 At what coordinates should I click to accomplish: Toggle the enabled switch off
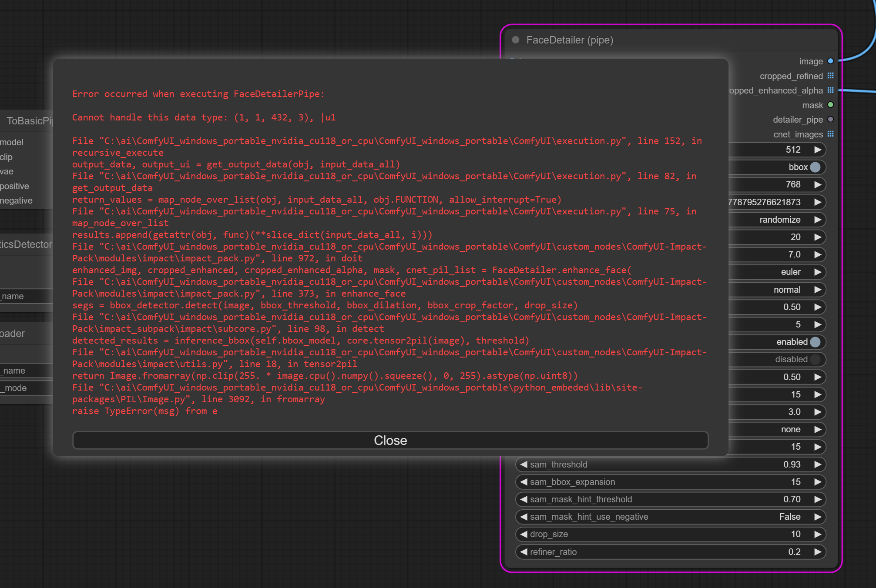815,342
